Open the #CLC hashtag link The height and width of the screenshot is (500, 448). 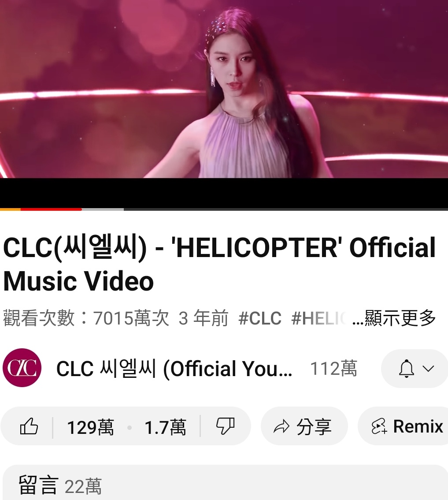coord(260,318)
